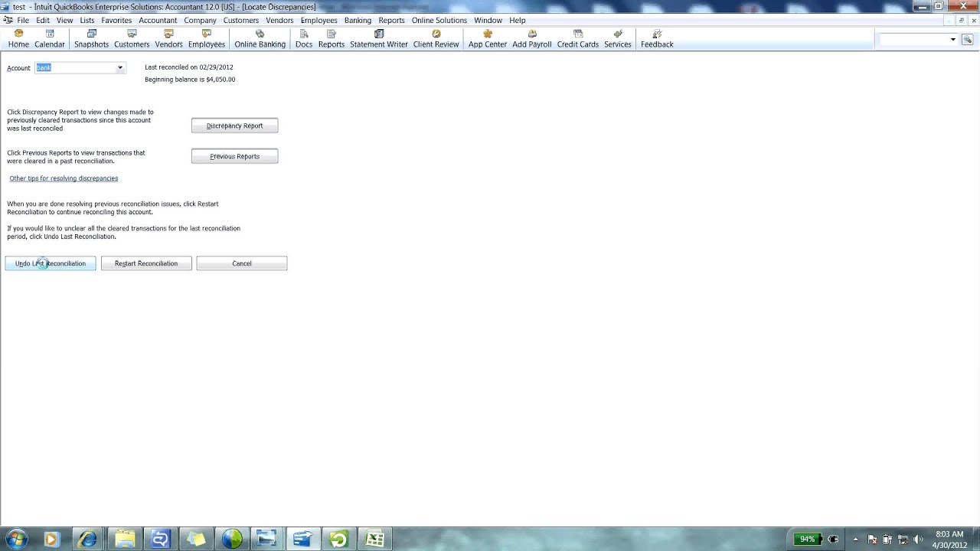Open the Company menu
The image size is (980, 551).
[200, 21]
